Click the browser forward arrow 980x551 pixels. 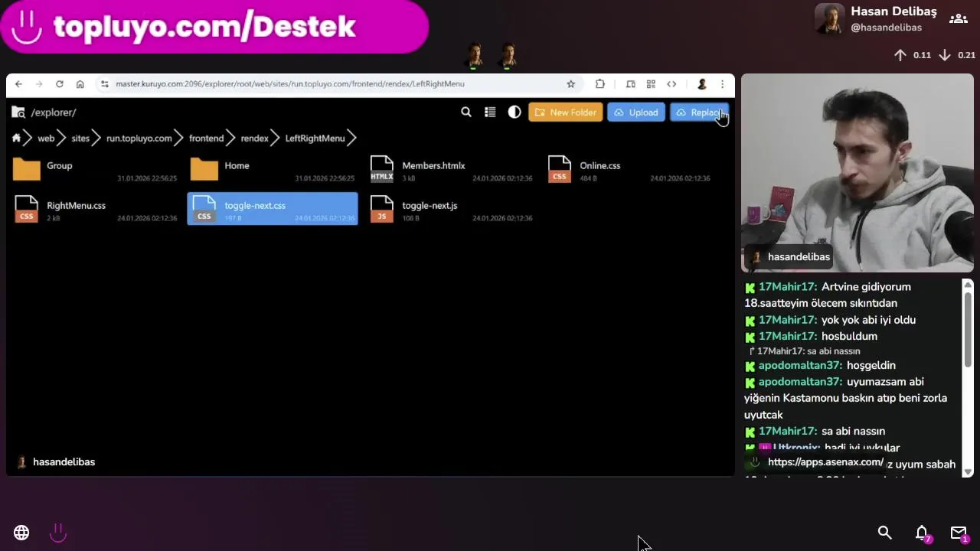[39, 84]
